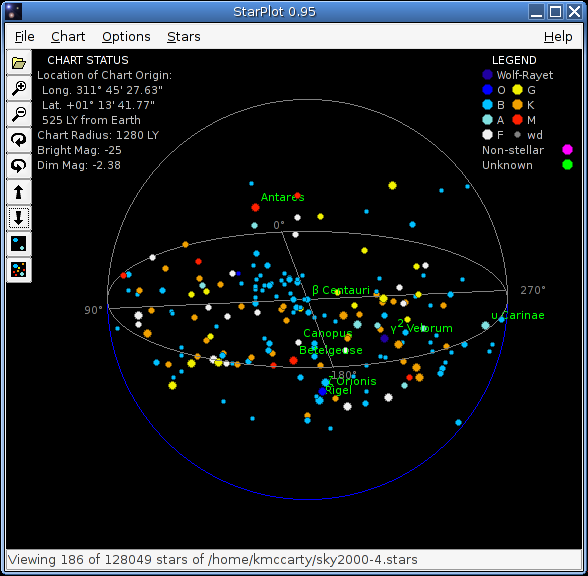Toggle Non-stellar magenta dot in legend
This screenshot has width=588, height=576.
click(x=567, y=150)
